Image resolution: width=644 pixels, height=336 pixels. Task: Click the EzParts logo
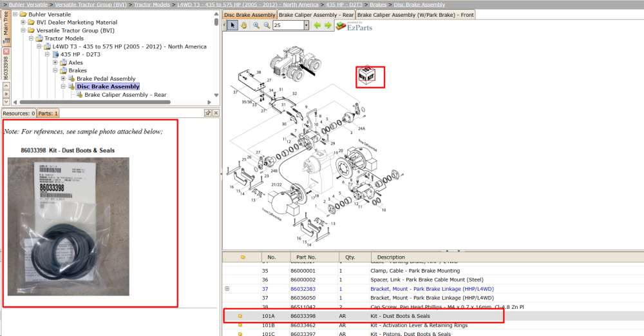tap(354, 26)
